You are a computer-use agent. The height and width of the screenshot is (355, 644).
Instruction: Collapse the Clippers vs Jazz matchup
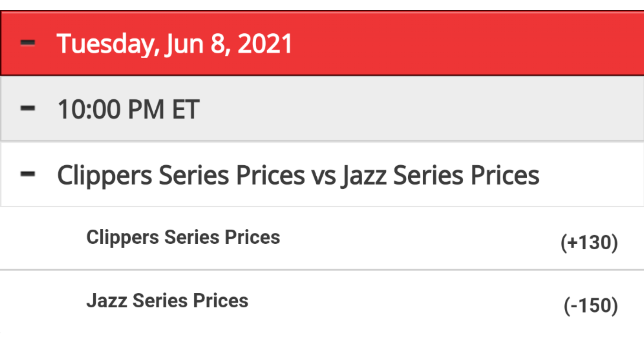click(28, 174)
